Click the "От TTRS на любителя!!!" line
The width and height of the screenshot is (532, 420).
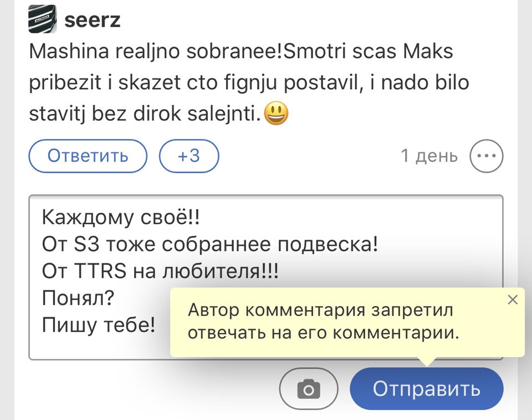[161, 271]
